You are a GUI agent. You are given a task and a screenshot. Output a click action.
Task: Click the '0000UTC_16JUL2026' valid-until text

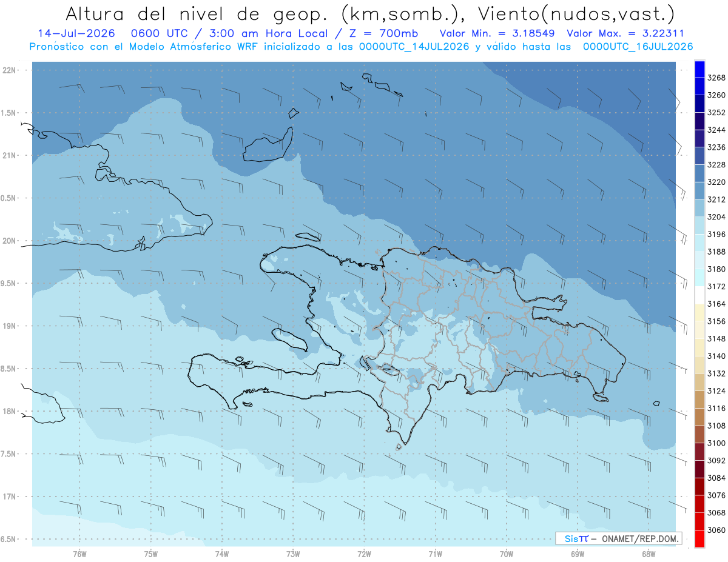click(638, 47)
